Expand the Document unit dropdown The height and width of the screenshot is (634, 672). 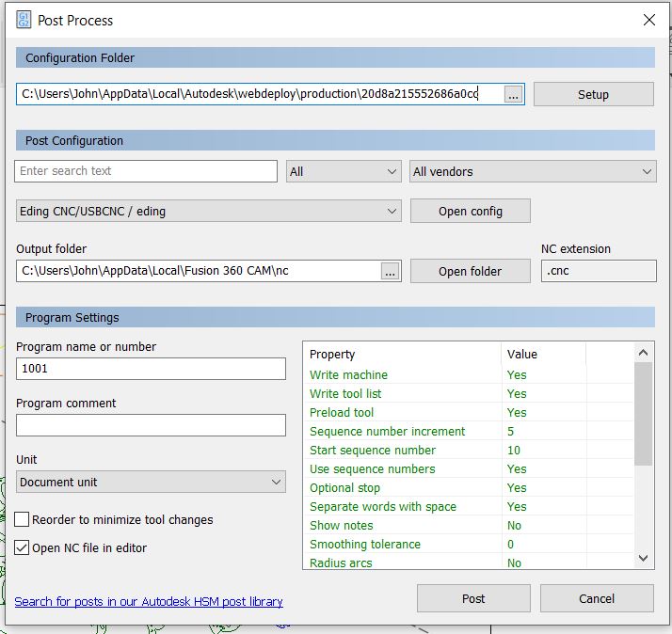[x=151, y=482]
